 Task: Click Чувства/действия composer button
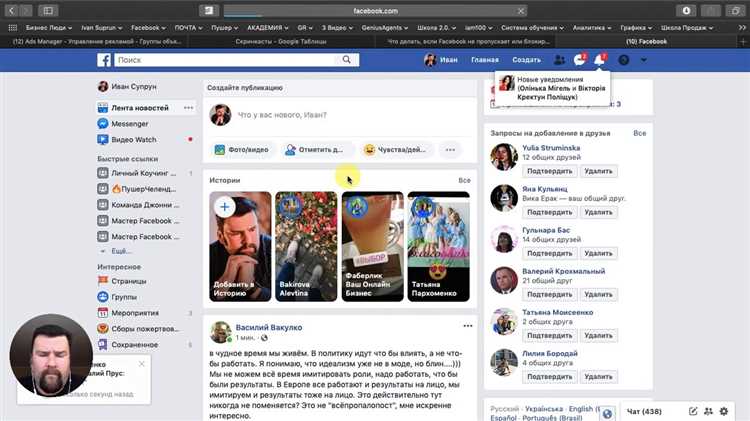[395, 150]
